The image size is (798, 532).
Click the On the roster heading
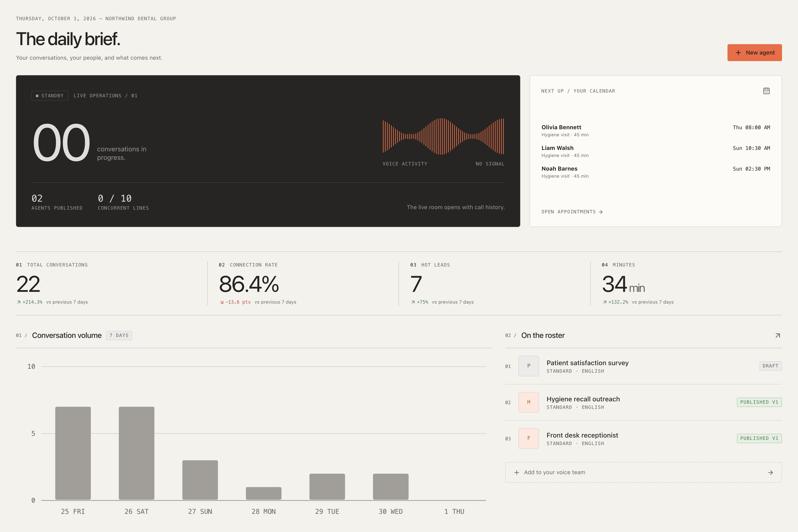pos(543,336)
